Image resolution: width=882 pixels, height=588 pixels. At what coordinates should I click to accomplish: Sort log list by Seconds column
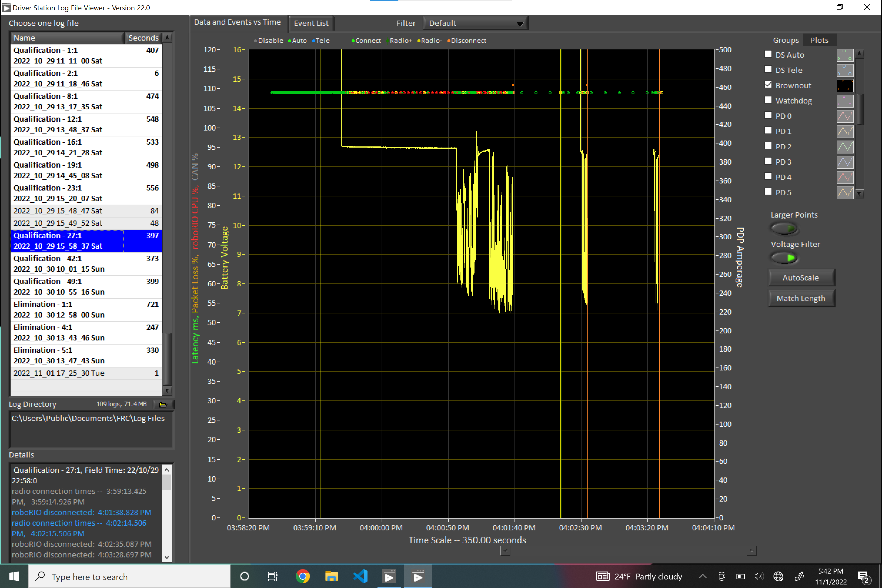pyautogui.click(x=143, y=38)
